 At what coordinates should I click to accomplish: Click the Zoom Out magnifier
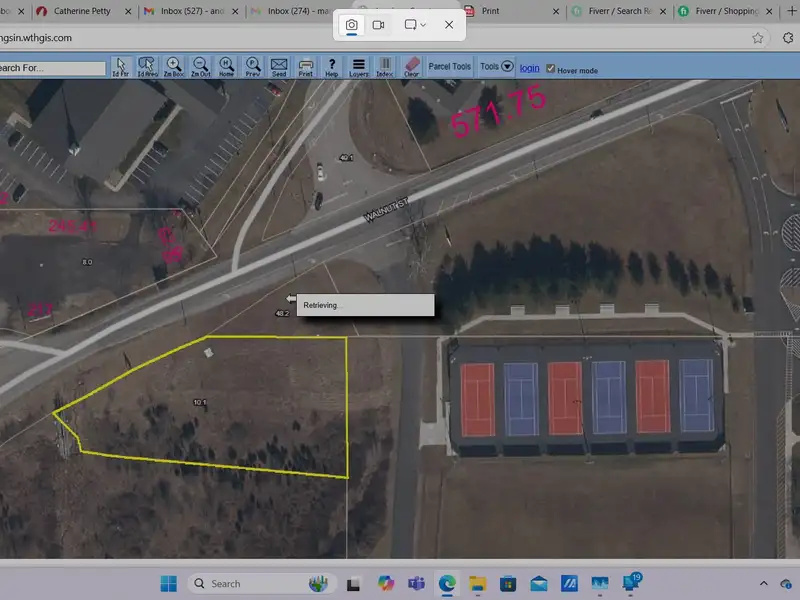click(x=200, y=67)
